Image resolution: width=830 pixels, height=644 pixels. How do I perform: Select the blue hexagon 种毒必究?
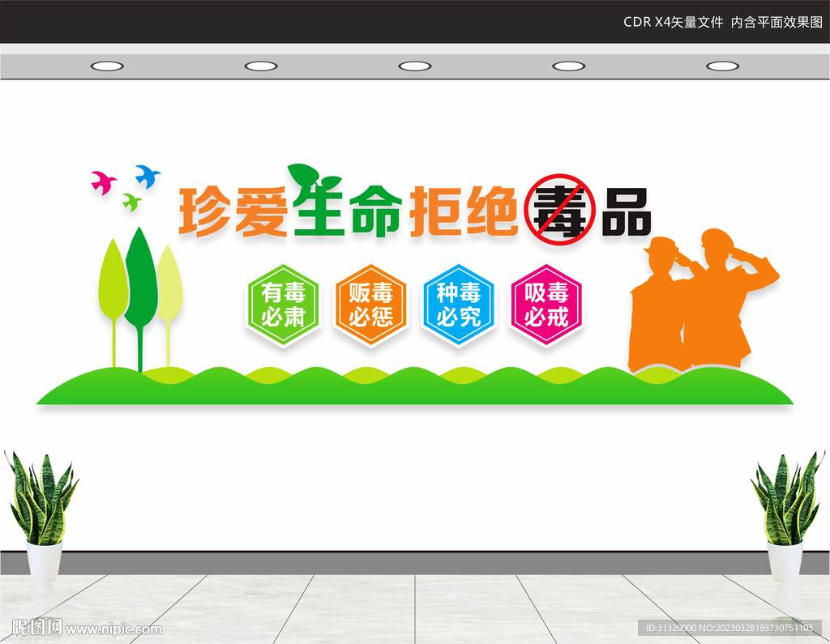[459, 305]
